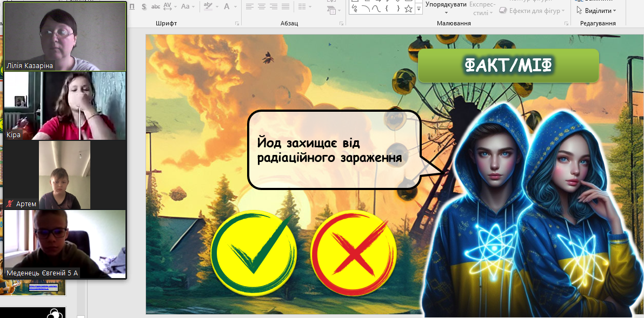Select the 5-point star shape
644x318 pixels.
[x=408, y=8]
